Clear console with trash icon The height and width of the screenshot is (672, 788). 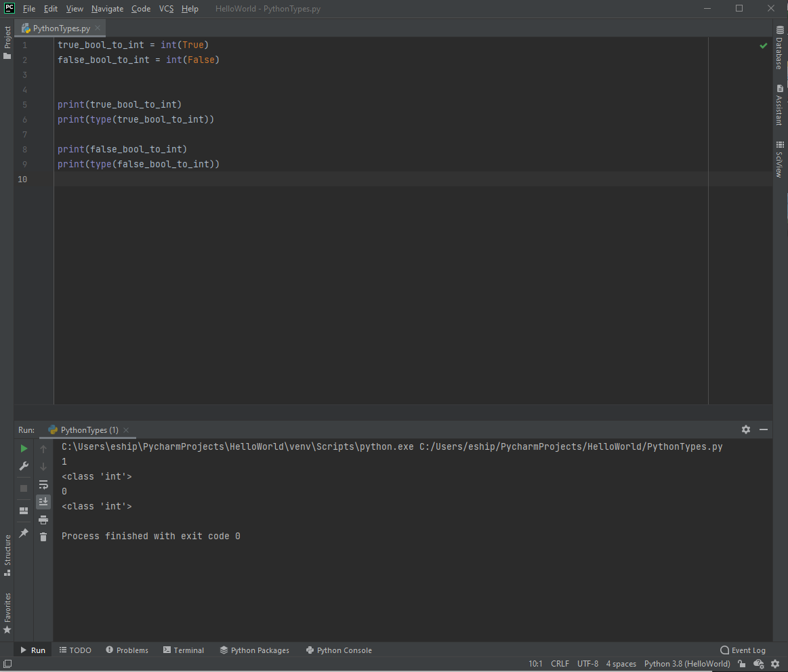[44, 537]
